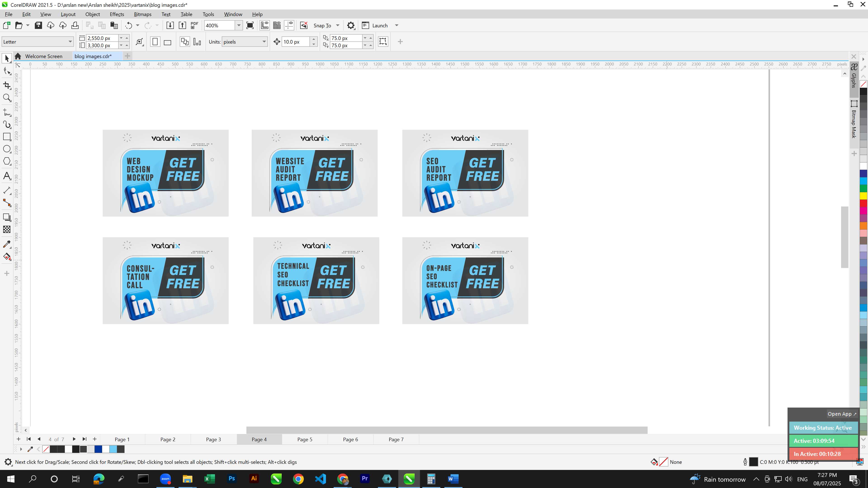Select the Parallel Dimension tool

pos(7,190)
